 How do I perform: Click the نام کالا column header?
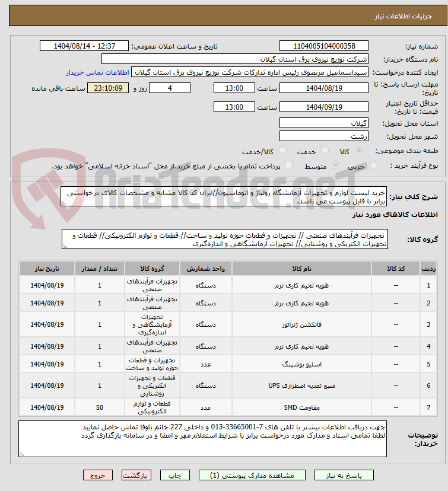pos(301,269)
